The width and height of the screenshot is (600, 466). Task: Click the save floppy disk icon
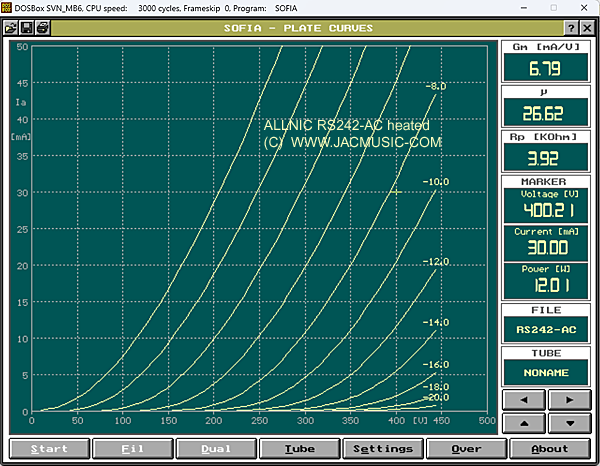tap(27, 28)
